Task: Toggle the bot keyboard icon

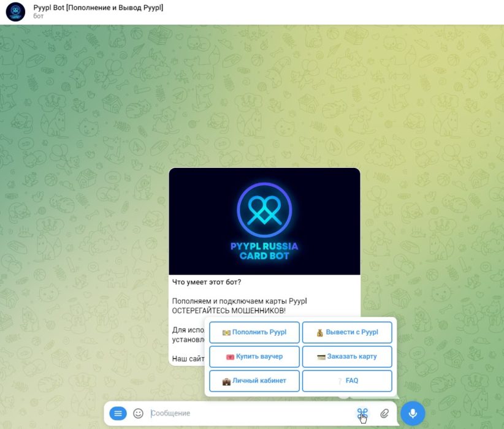Action: point(362,414)
